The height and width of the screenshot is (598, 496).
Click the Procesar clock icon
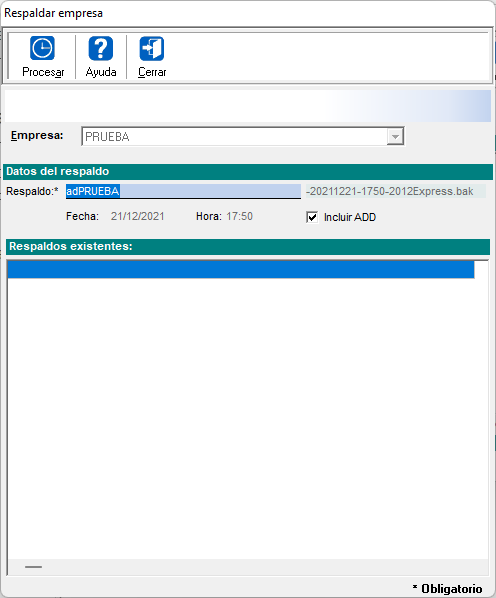click(x=42, y=48)
